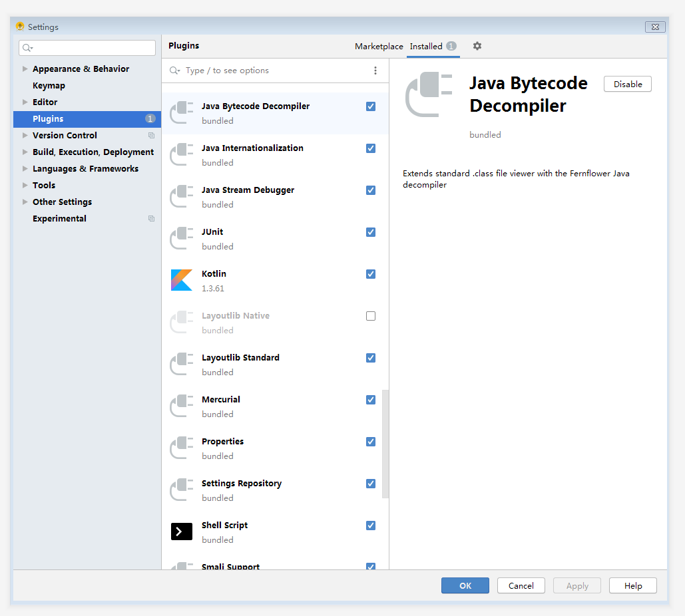Click the Kotlin logo icon
The height and width of the screenshot is (616, 685).
pyautogui.click(x=181, y=280)
